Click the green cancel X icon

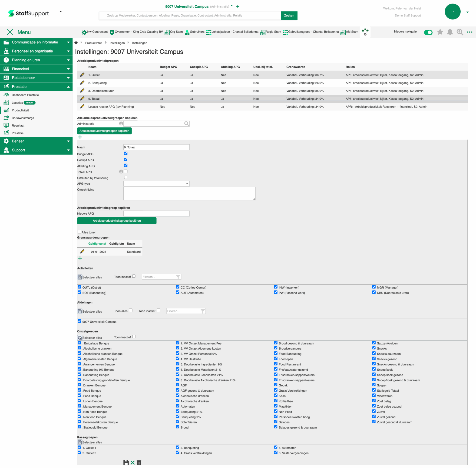[x=132, y=462]
